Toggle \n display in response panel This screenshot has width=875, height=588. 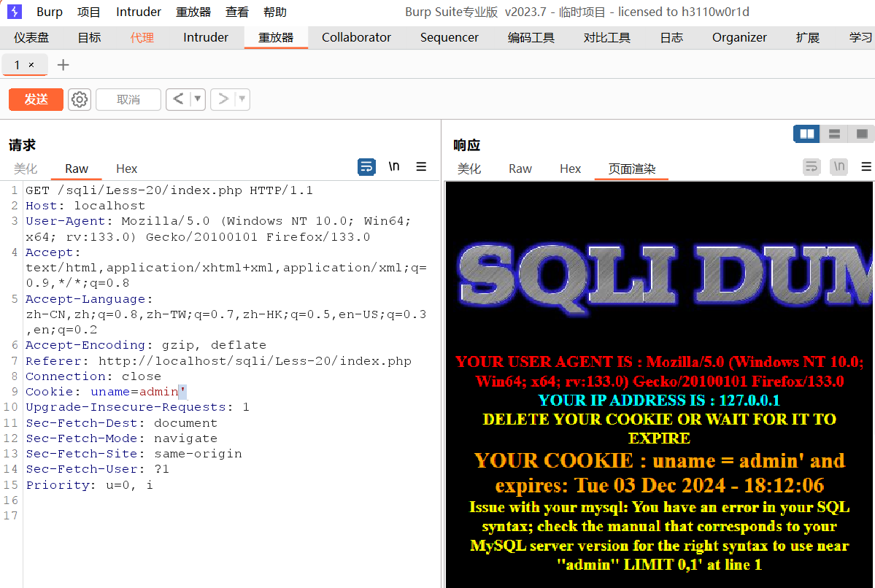839,166
